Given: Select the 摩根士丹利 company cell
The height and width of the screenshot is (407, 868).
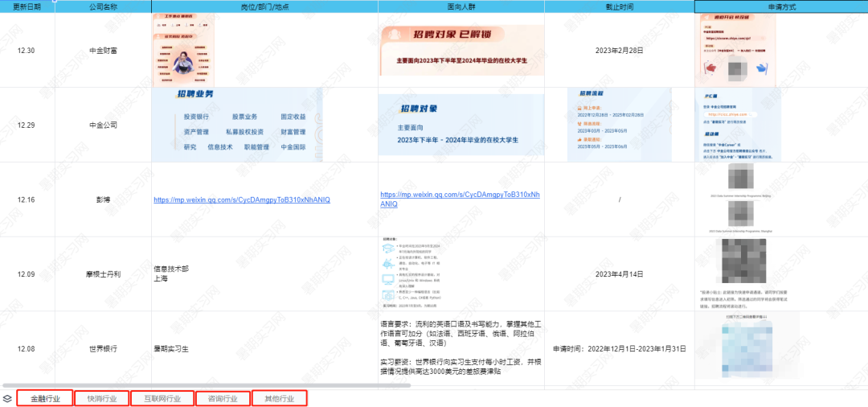Looking at the screenshot, I should click(103, 274).
